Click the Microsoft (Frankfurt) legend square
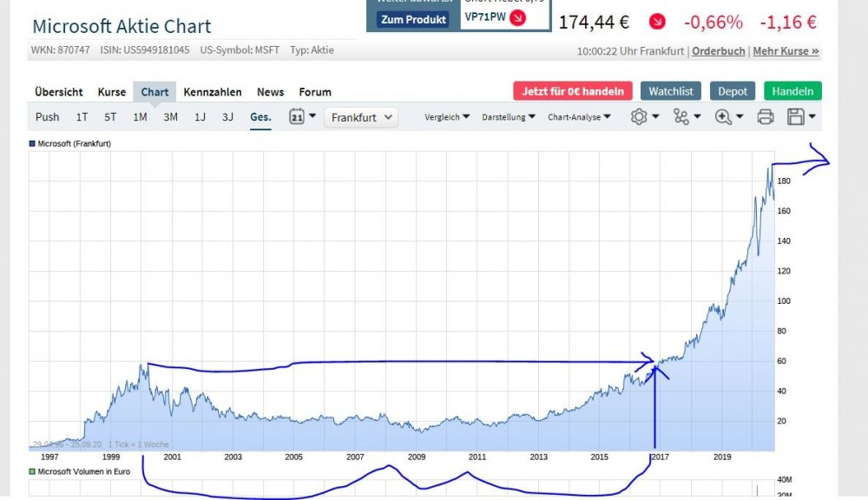 click(x=33, y=142)
